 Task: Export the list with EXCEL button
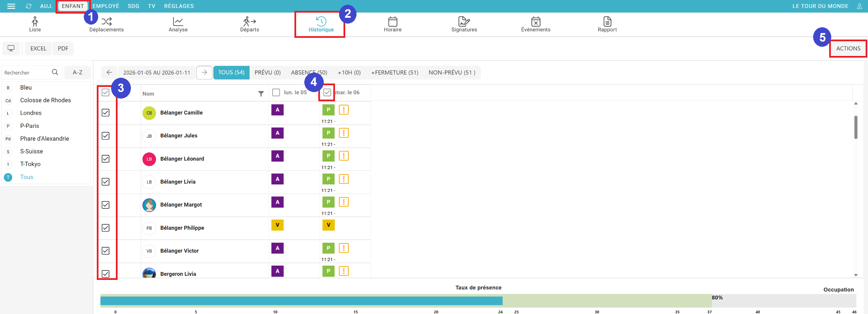[x=38, y=48]
